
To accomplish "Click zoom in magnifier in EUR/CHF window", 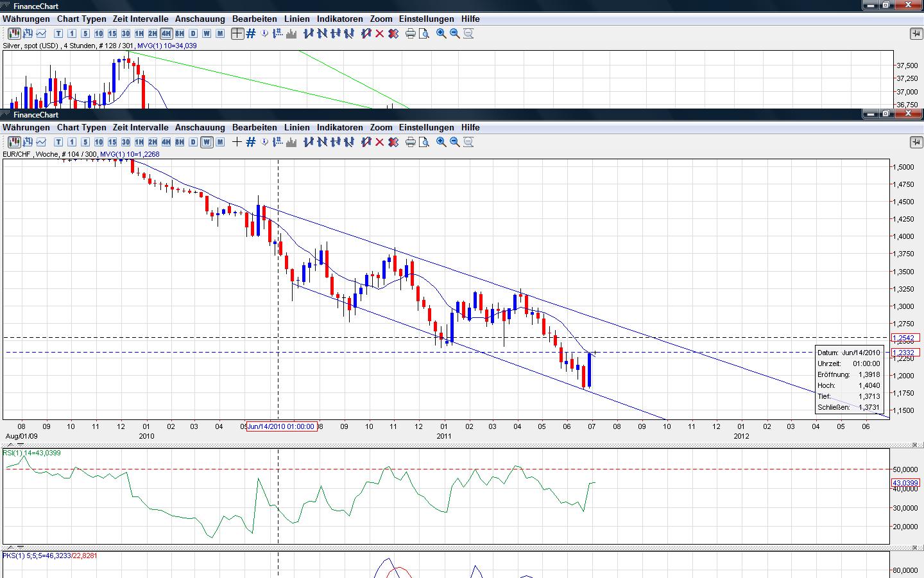I will pyautogui.click(x=441, y=142).
